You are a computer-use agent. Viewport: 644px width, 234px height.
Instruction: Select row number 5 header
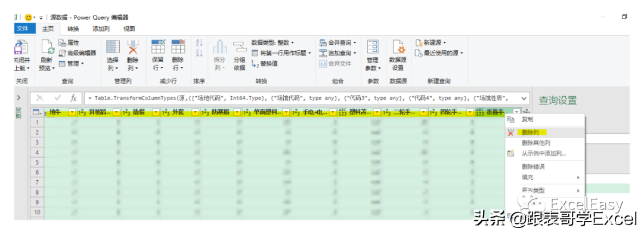coord(37,162)
